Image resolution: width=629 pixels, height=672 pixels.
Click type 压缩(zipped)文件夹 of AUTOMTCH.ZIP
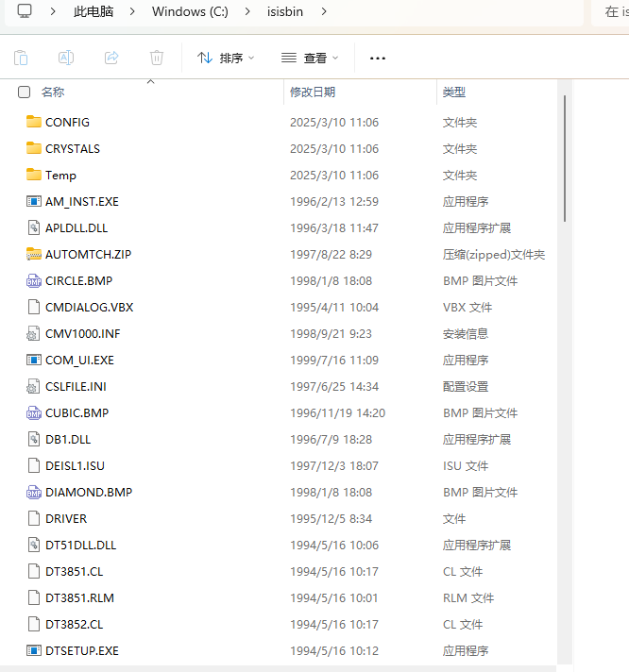click(494, 255)
